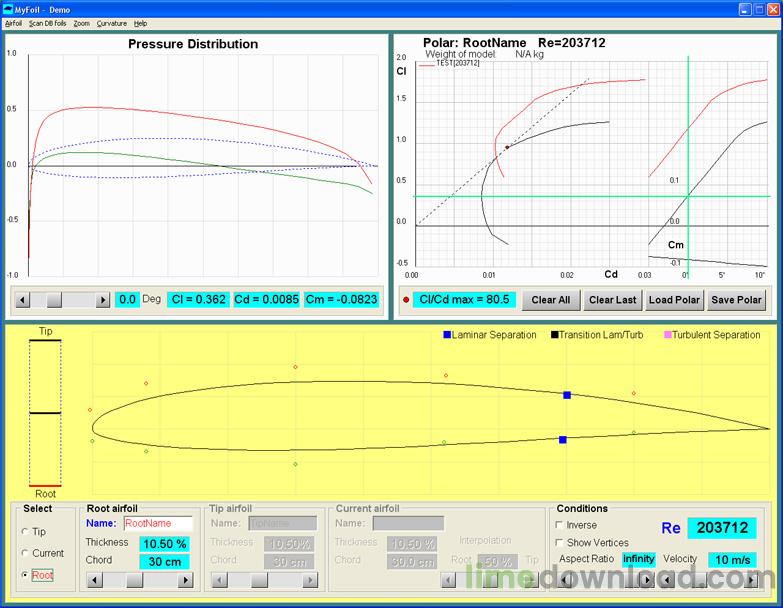Click the red dot beside Cl/Cd max

tap(405, 299)
